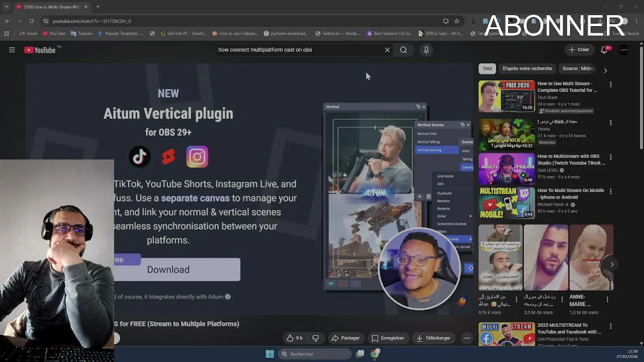The width and height of the screenshot is (644, 362).
Task: Download the video with Télécharger
Action: pyautogui.click(x=433, y=338)
